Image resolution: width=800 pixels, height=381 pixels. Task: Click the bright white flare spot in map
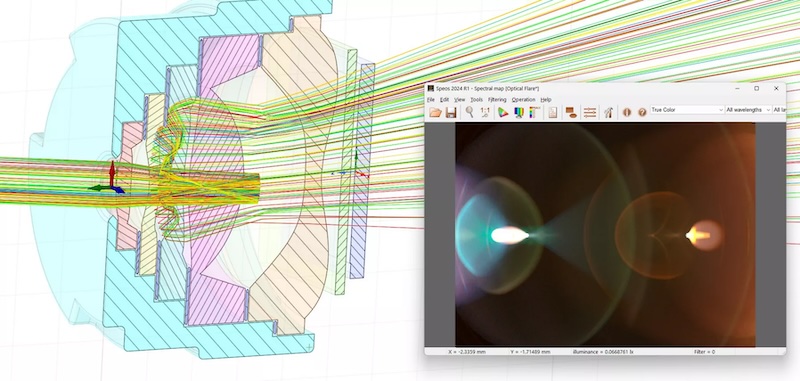coord(509,235)
